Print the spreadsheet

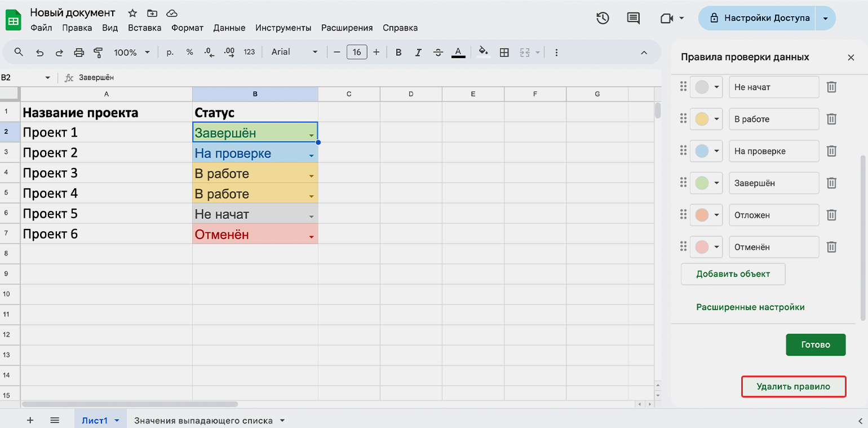click(x=79, y=52)
